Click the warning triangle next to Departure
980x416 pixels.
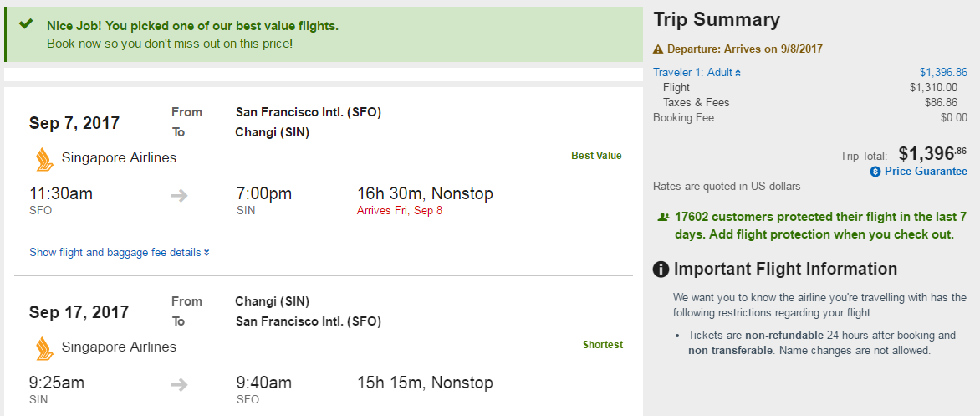(x=658, y=49)
